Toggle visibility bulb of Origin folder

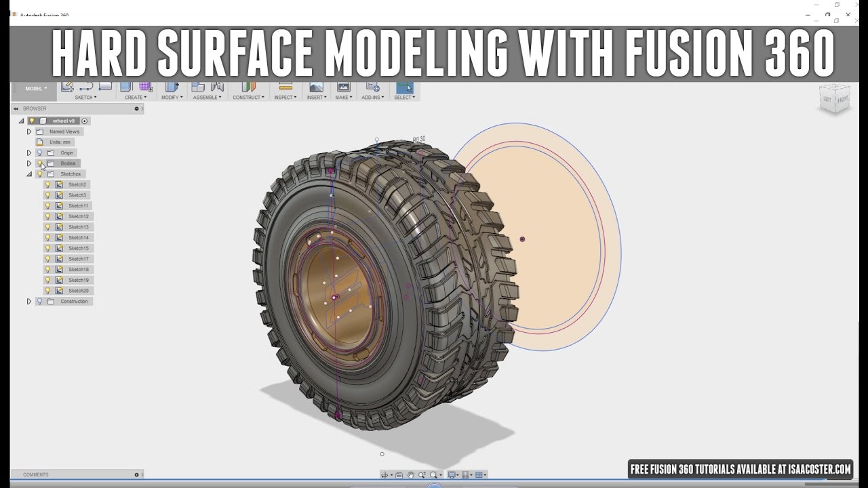[39, 152]
